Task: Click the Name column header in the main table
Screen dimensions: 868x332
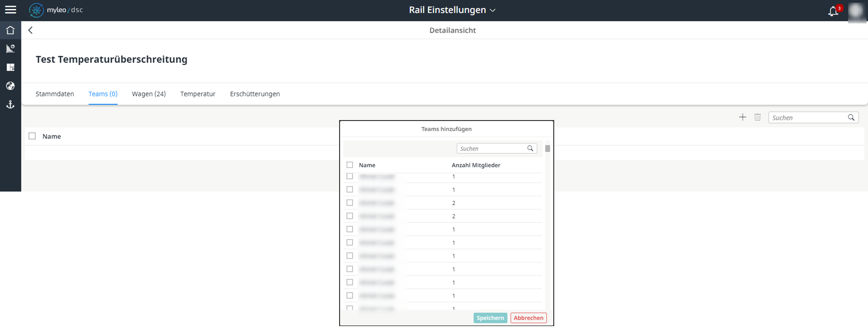Action: 52,136
